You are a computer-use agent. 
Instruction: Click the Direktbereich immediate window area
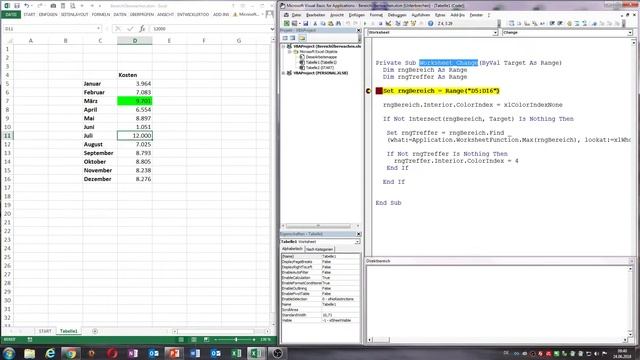click(x=498, y=301)
